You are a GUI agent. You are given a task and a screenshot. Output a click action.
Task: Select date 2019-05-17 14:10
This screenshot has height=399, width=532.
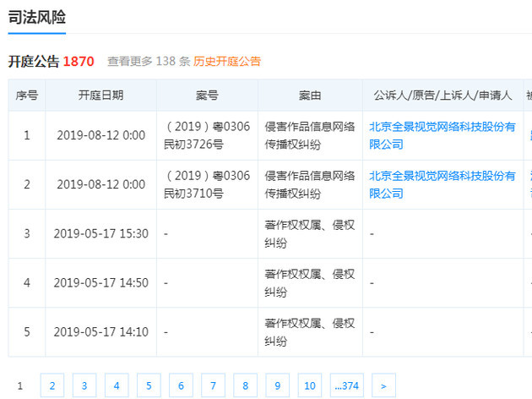point(101,332)
